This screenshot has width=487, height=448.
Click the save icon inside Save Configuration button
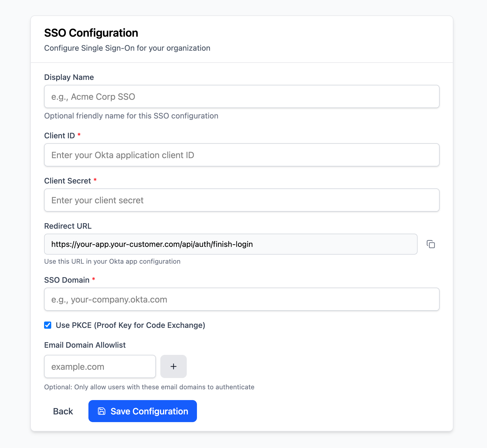point(102,411)
